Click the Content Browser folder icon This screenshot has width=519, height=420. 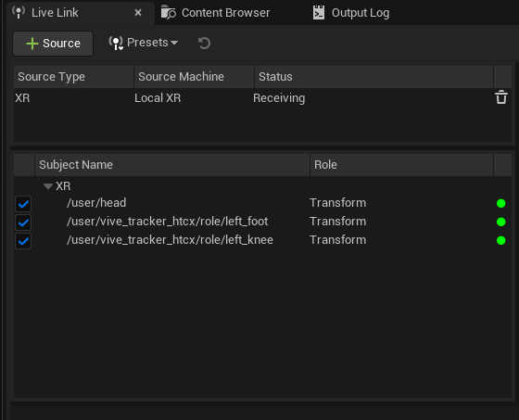(168, 13)
